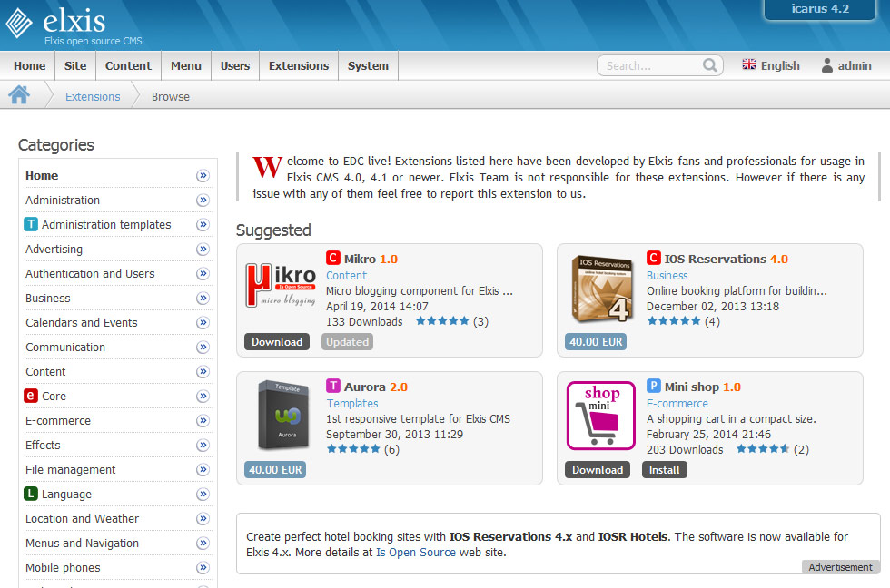Open the Mini shop 1.0 title
This screenshot has width=890, height=588.
click(x=703, y=387)
